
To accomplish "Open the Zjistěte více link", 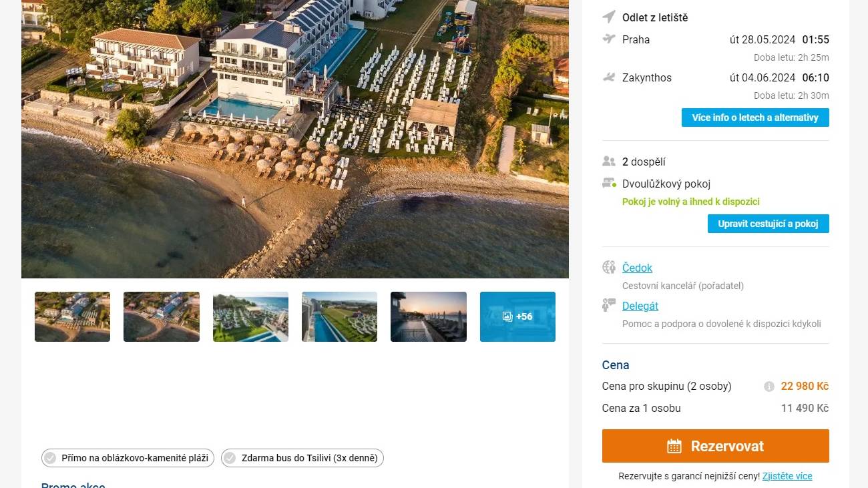I will pos(787,476).
